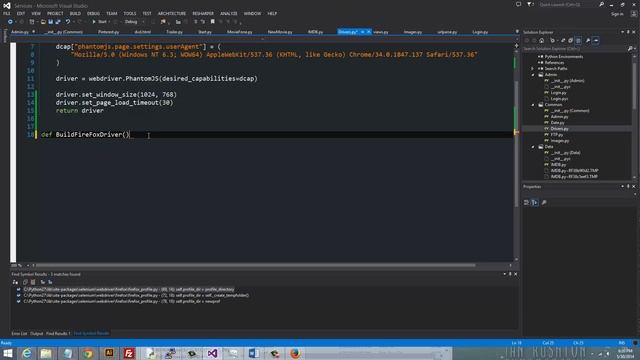Open Firefox from taskbar
Viewport: 640px width, 360px height.
(x=295, y=353)
